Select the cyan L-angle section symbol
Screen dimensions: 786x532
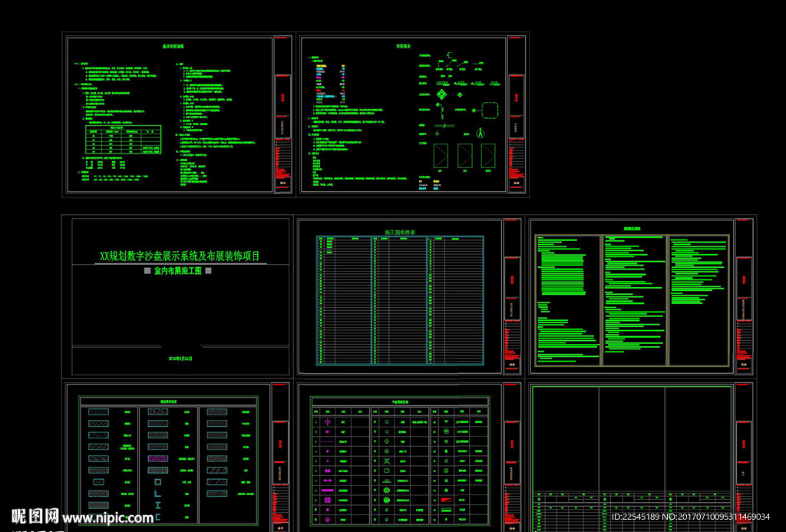coord(158,494)
